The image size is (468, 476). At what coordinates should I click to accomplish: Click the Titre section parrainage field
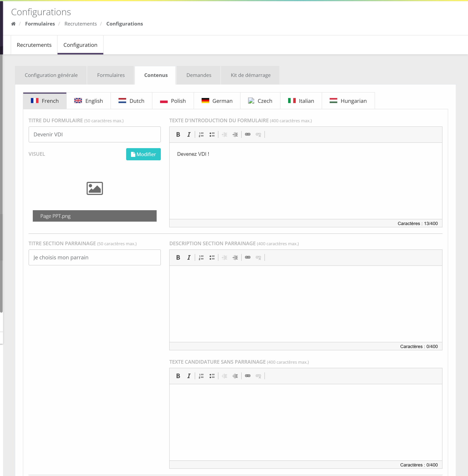coord(95,257)
